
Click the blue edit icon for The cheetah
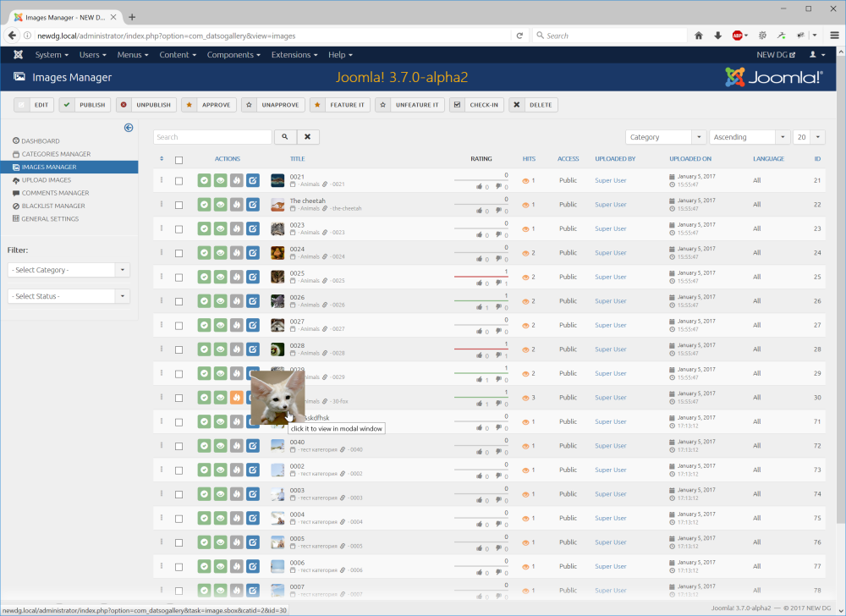coord(253,205)
